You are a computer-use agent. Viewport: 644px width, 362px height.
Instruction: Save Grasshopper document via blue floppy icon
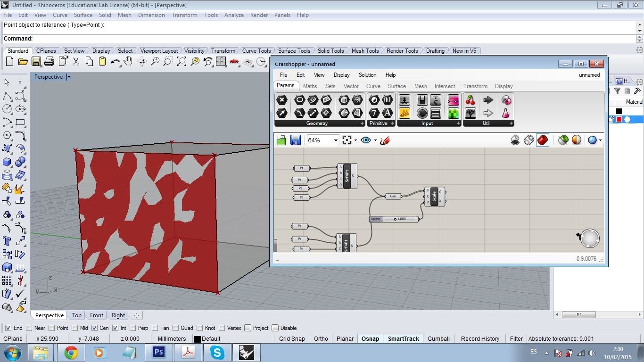[296, 140]
